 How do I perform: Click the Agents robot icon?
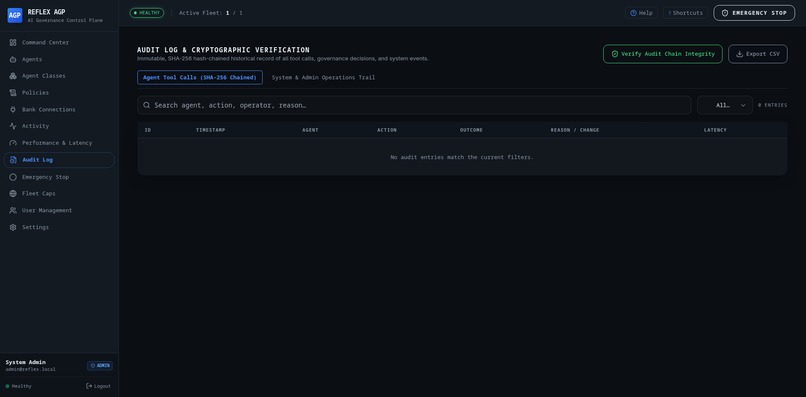(13, 59)
